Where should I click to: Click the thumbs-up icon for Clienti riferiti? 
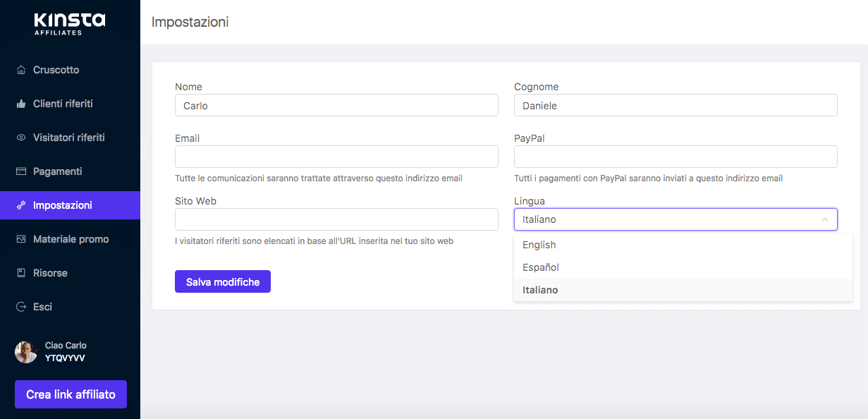20,104
